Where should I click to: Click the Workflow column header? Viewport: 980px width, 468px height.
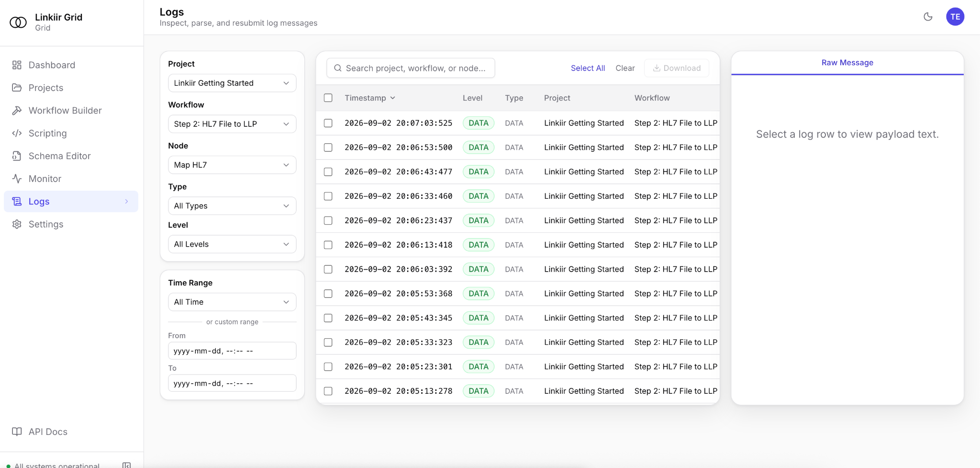pyautogui.click(x=652, y=98)
